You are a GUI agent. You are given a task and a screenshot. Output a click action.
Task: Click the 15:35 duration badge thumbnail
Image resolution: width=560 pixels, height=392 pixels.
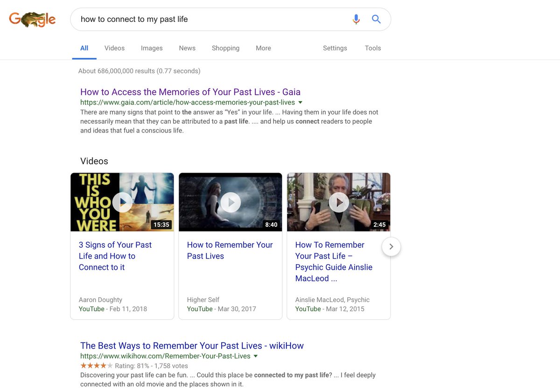click(x=161, y=224)
